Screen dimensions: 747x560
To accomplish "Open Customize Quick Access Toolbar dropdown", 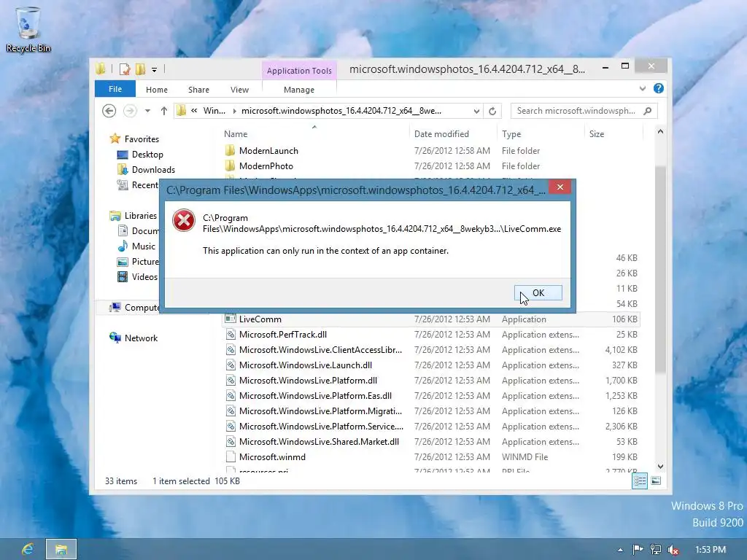I will (155, 70).
